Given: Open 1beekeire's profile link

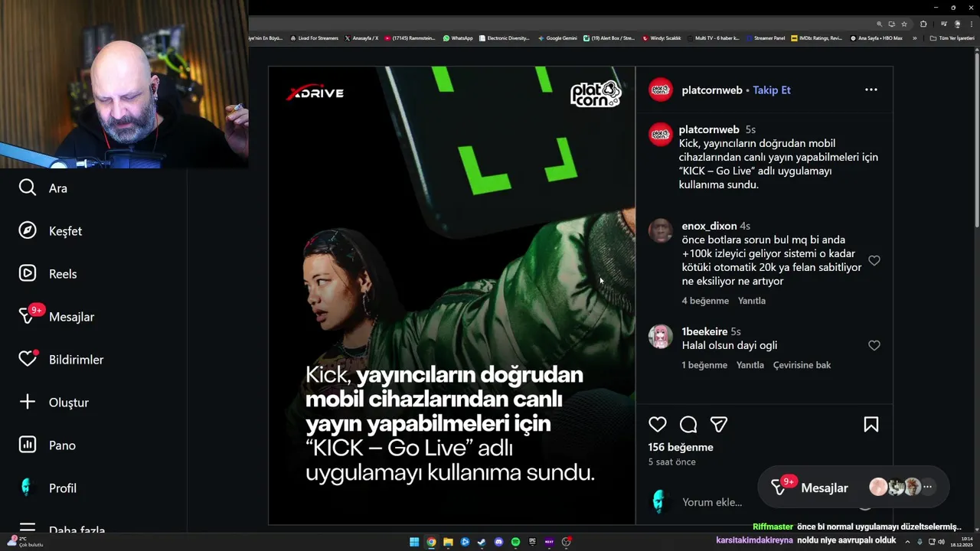Looking at the screenshot, I should tap(704, 331).
